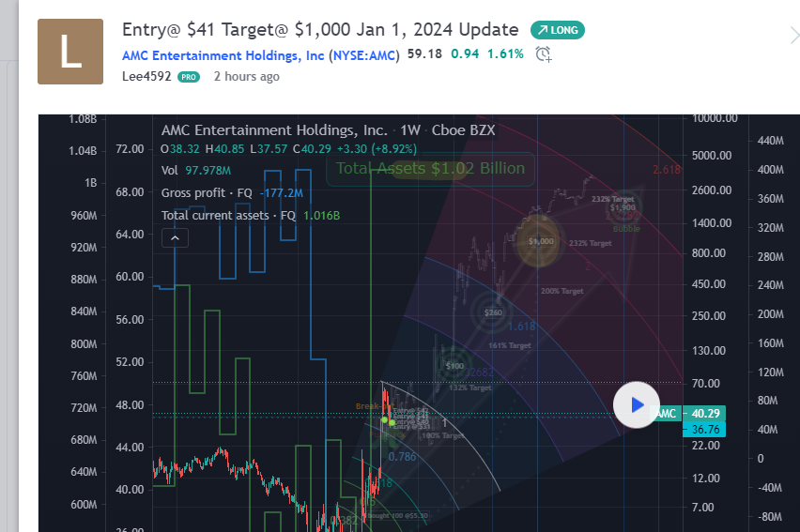Click the Lee4592 brown avatar tile
Screen dimensions: 800x532
click(x=70, y=52)
